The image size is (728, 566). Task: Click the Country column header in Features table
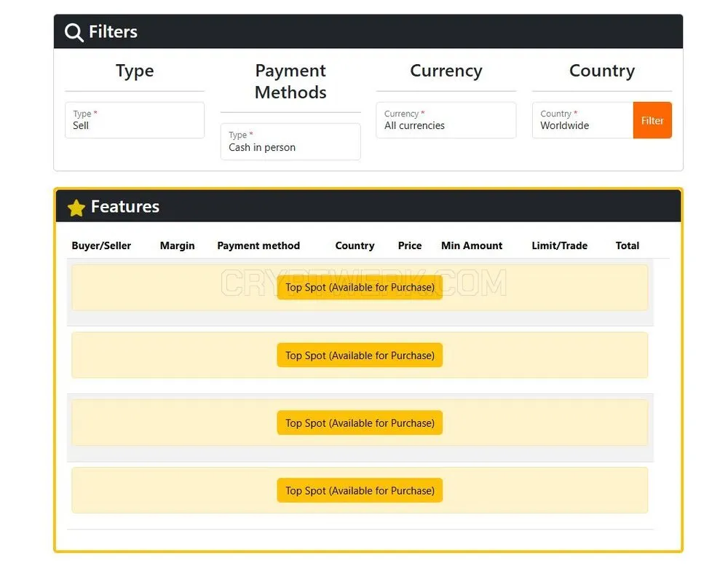point(355,245)
